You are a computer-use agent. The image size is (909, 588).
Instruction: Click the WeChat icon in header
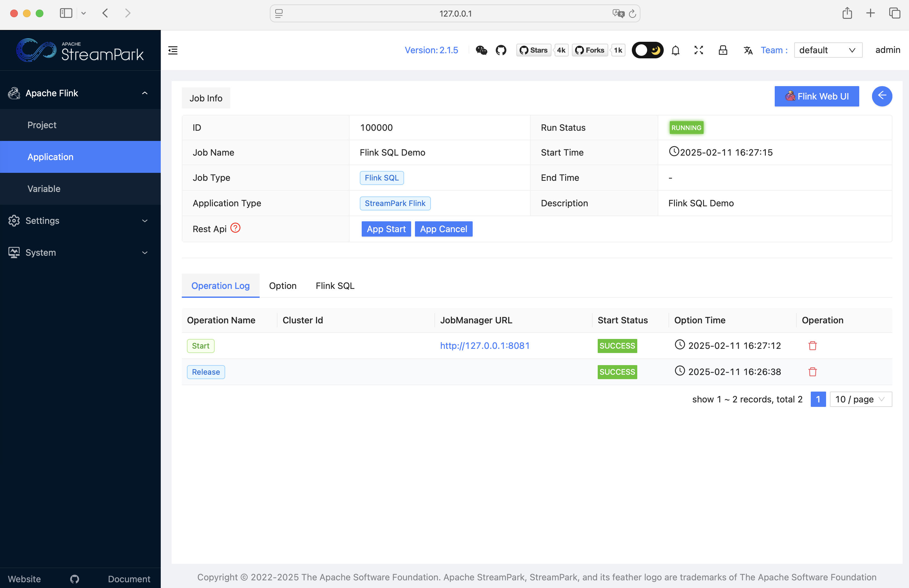click(481, 50)
